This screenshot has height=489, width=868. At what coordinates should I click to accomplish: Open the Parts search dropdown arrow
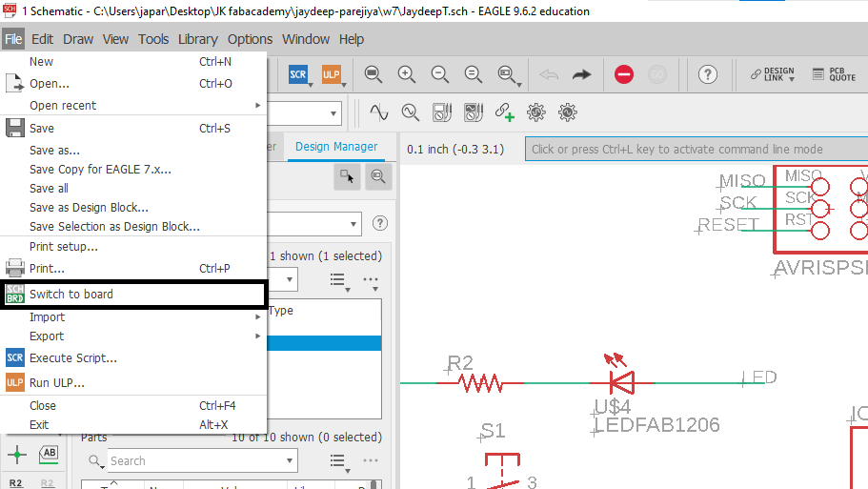click(290, 460)
